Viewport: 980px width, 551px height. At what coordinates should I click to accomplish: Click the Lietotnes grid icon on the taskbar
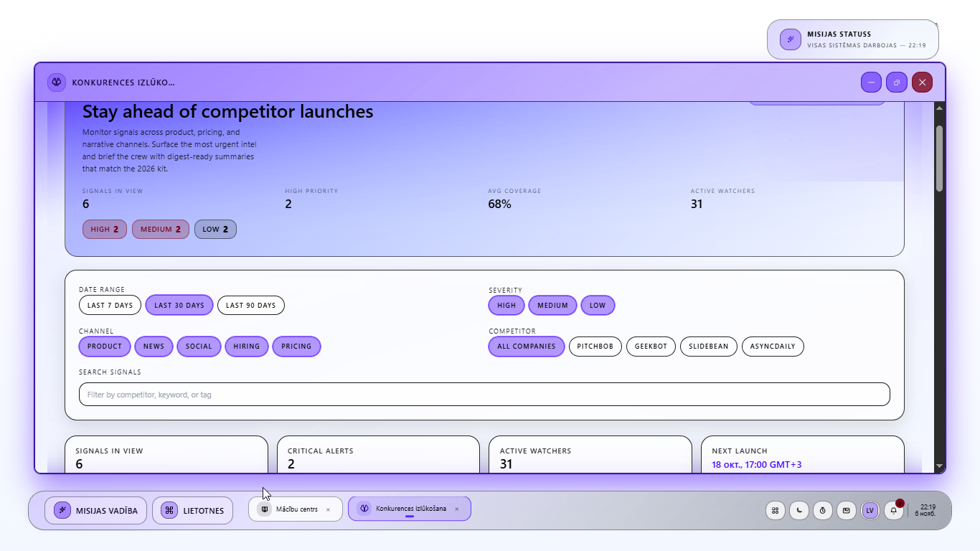click(169, 510)
